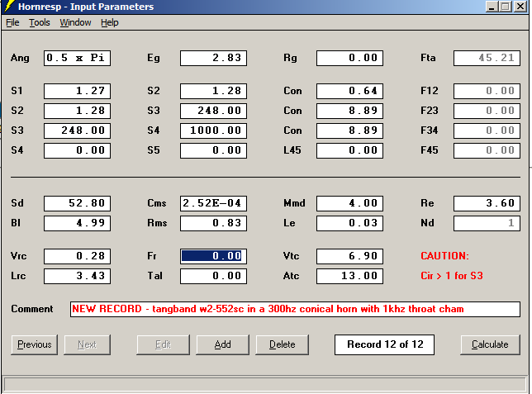Click the Ang label
This screenshot has width=532, height=394.
click(20, 58)
